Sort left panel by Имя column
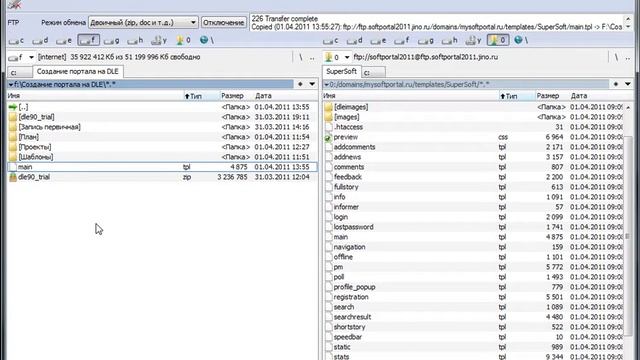The image size is (640, 360). pyautogui.click(x=95, y=96)
